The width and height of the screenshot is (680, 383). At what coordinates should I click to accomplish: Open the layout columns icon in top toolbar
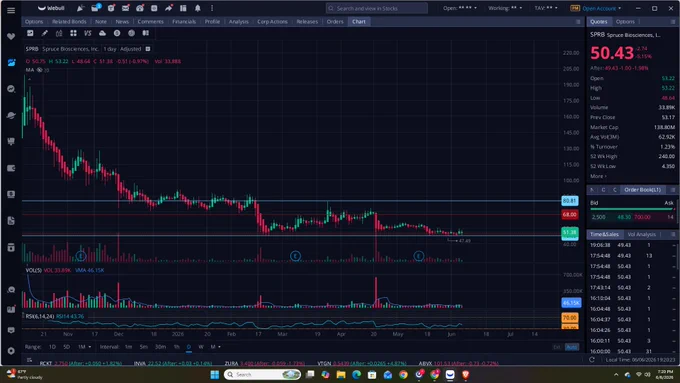click(x=183, y=8)
